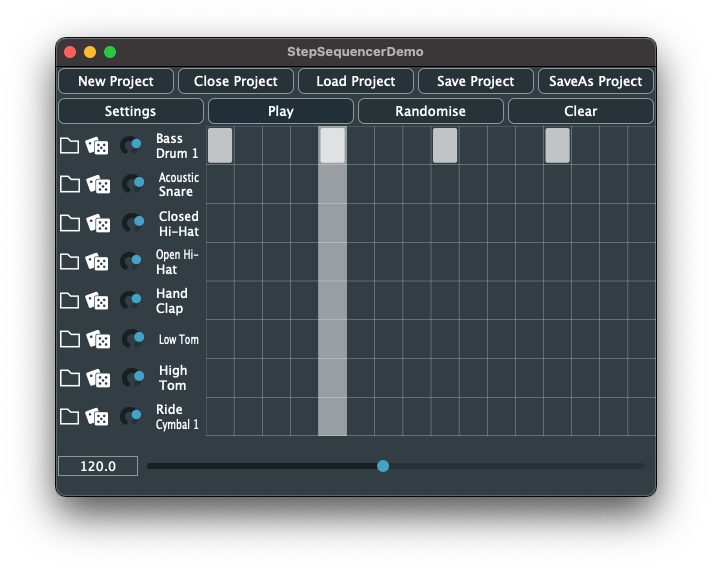
Task: Enable the last Ride Cymbal 1 step
Action: [642, 416]
